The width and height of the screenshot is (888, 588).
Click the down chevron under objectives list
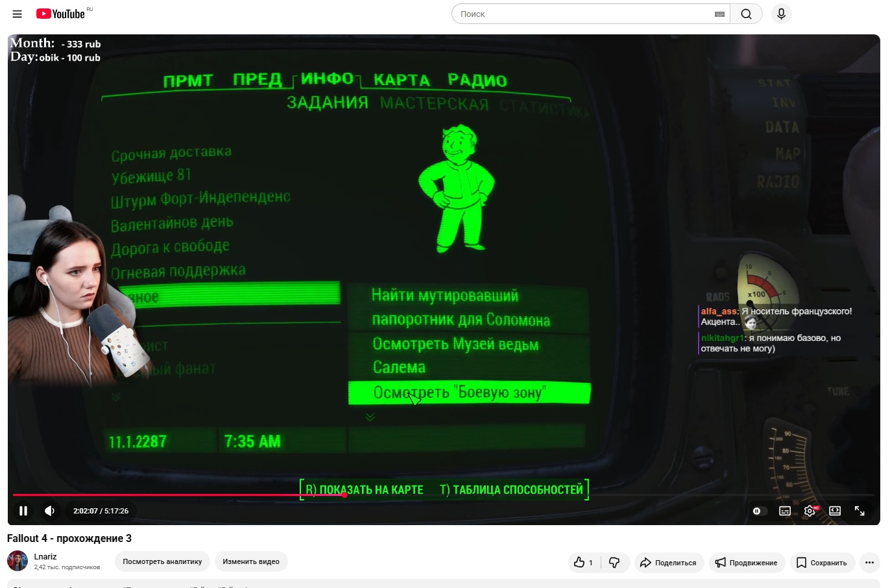pos(370,417)
